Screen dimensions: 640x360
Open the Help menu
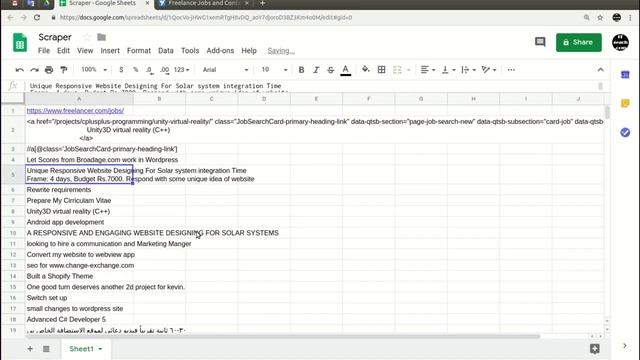pyautogui.click(x=249, y=51)
